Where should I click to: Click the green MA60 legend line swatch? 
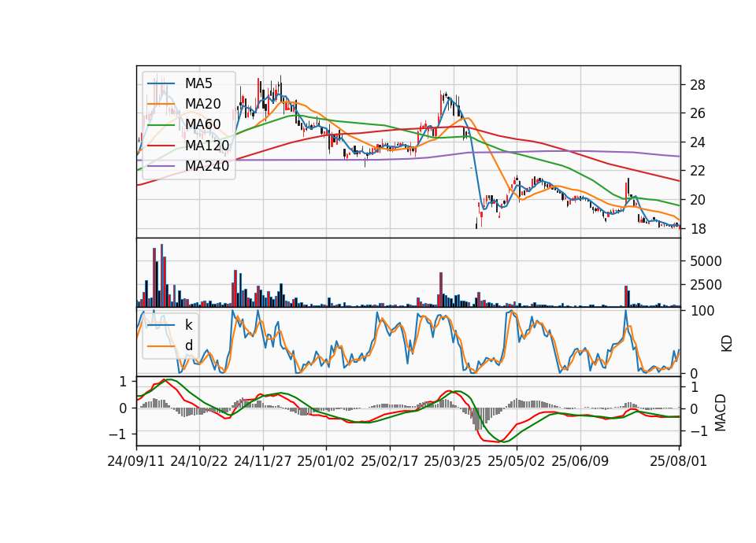pos(161,124)
